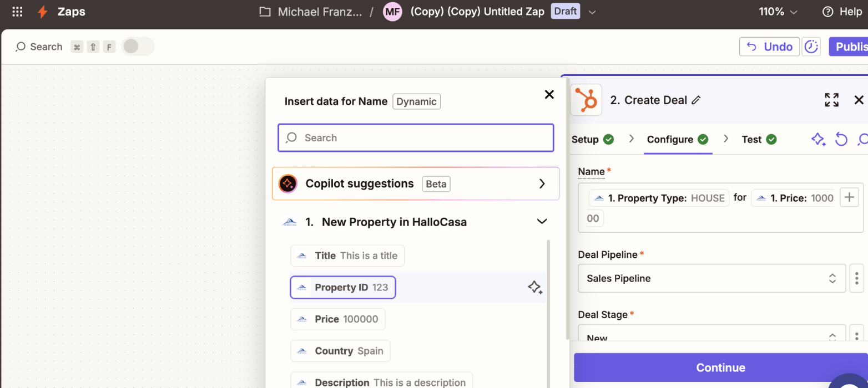Viewport: 868px width, 388px height.
Task: Close the Insert data popup
Action: 549,94
